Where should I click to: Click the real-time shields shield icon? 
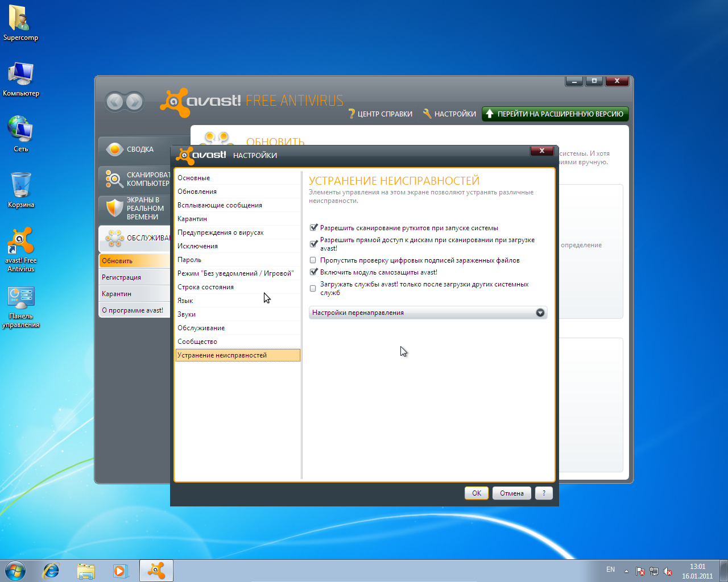click(114, 208)
